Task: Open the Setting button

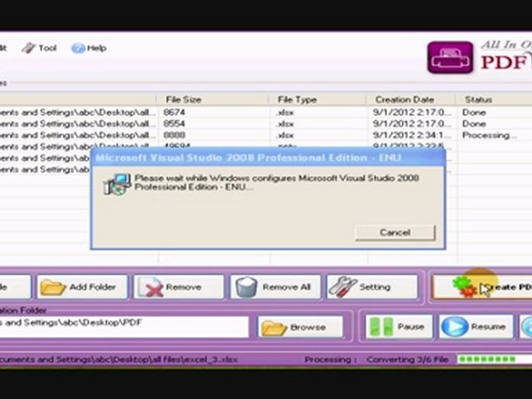Action: [372, 287]
